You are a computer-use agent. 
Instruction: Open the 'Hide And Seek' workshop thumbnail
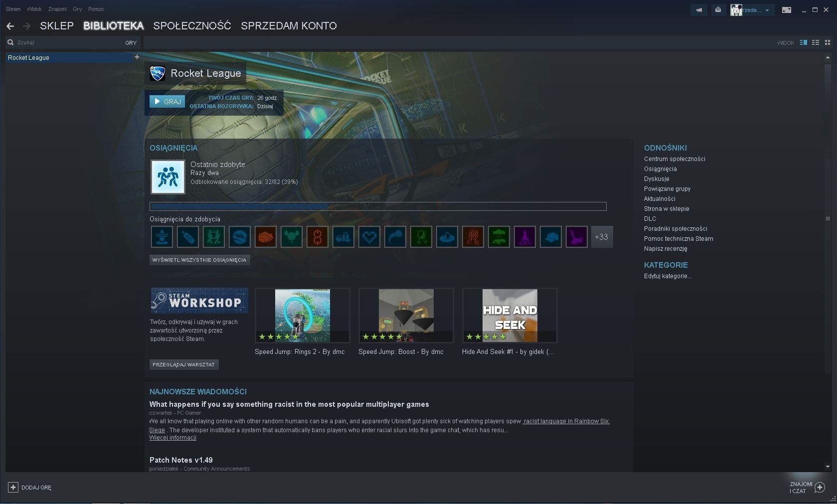(510, 316)
